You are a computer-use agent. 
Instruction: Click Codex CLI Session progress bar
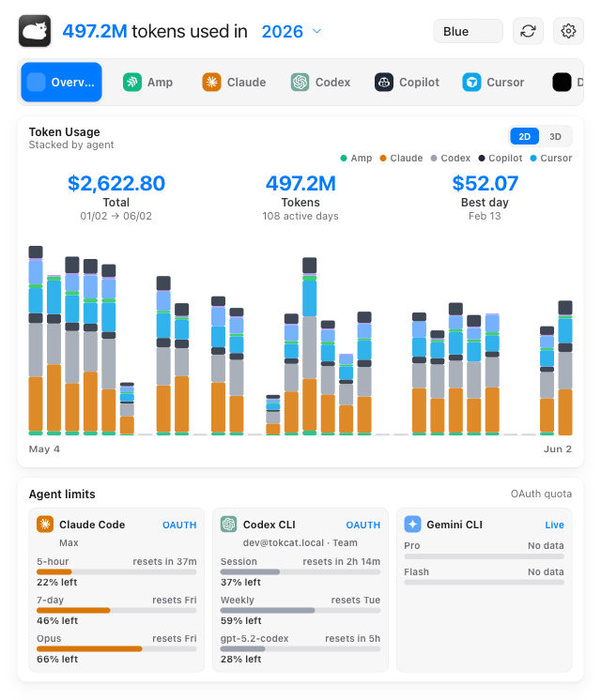click(x=300, y=571)
